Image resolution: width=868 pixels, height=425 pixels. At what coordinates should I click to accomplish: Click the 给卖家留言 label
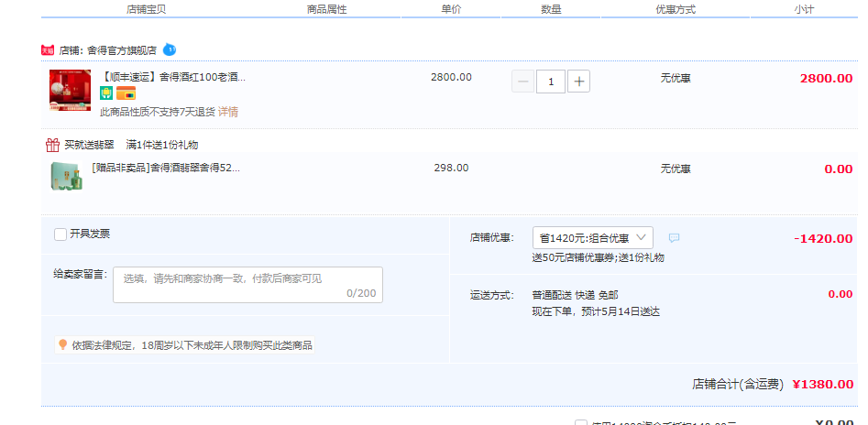81,274
